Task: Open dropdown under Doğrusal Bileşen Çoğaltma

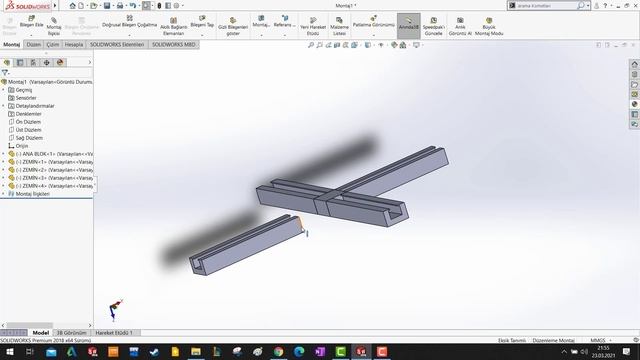Action: click(x=129, y=35)
